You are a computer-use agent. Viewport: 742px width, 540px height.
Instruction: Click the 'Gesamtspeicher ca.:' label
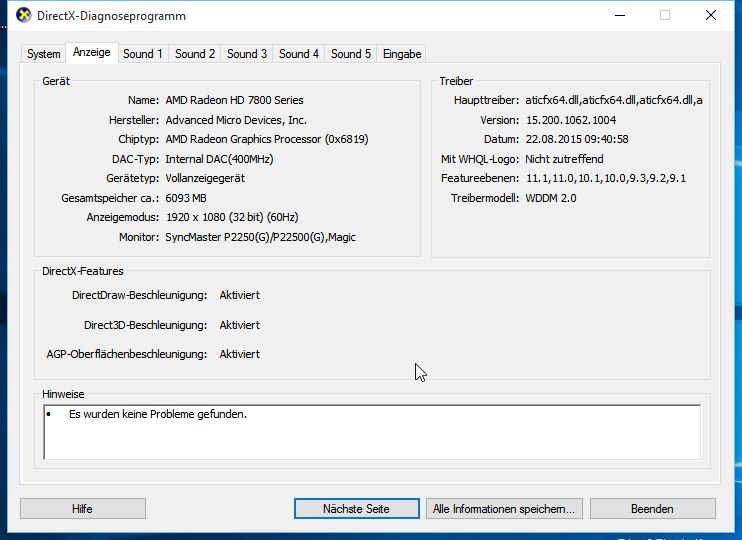pos(110,198)
